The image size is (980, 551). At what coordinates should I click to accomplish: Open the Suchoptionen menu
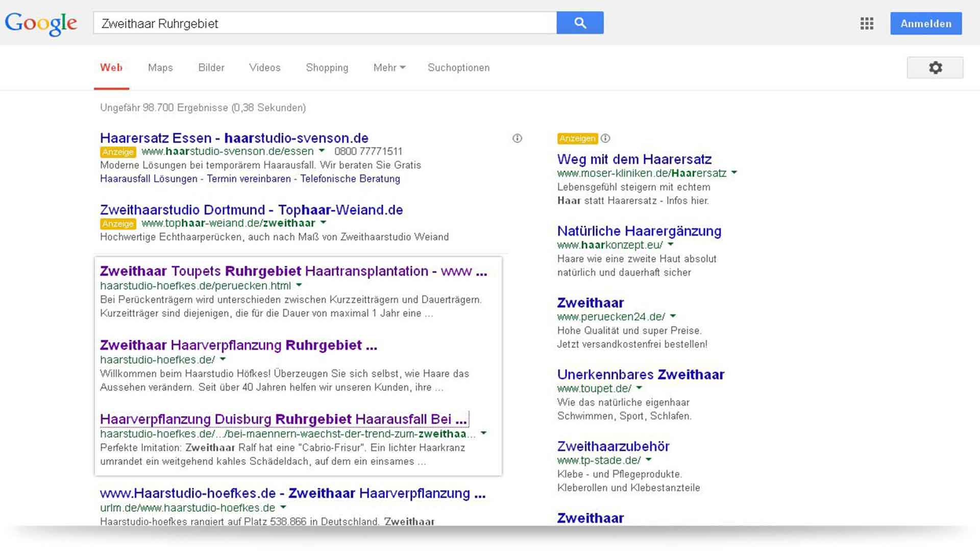tap(458, 67)
